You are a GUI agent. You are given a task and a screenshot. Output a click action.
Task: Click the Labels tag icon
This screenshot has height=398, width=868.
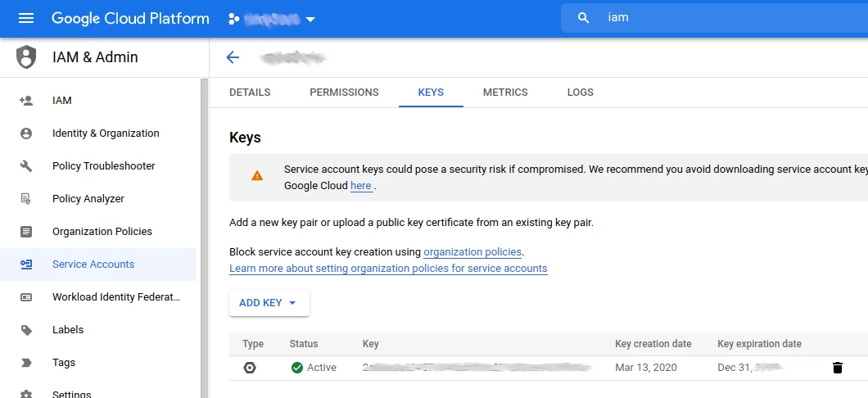click(x=26, y=330)
